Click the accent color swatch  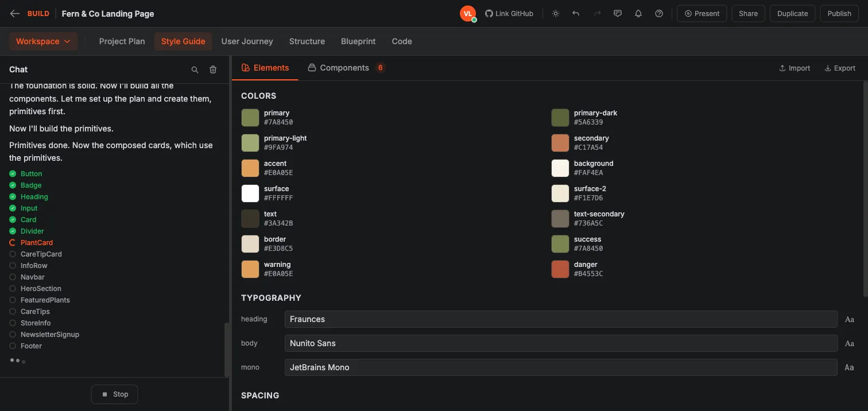click(x=250, y=168)
